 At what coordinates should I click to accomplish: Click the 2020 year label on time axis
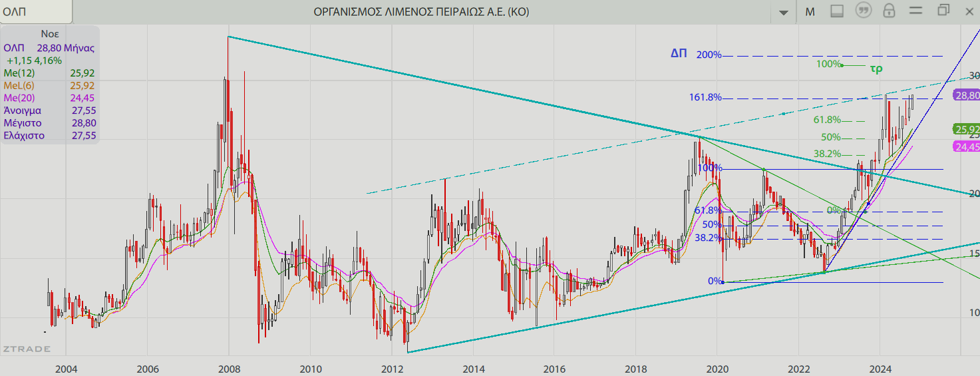point(717,369)
